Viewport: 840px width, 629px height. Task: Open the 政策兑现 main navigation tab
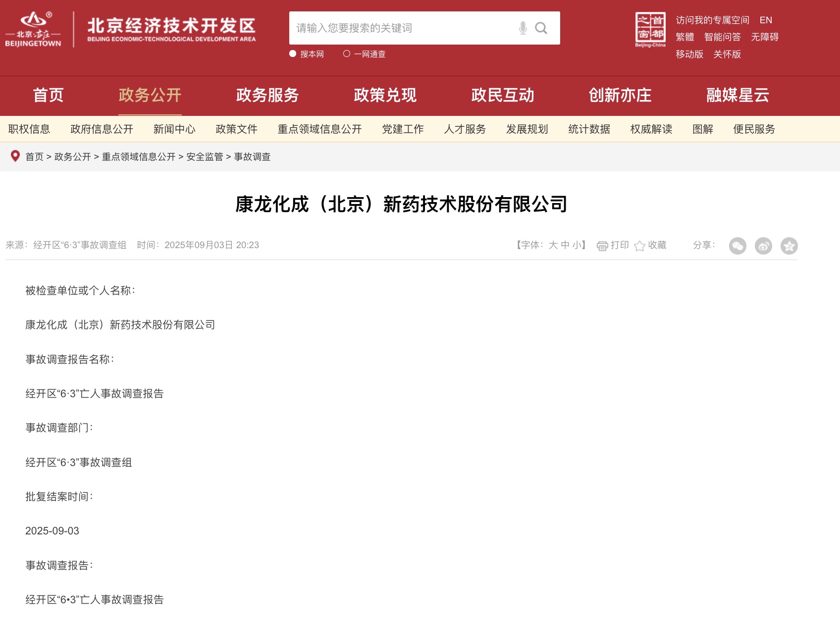[385, 95]
